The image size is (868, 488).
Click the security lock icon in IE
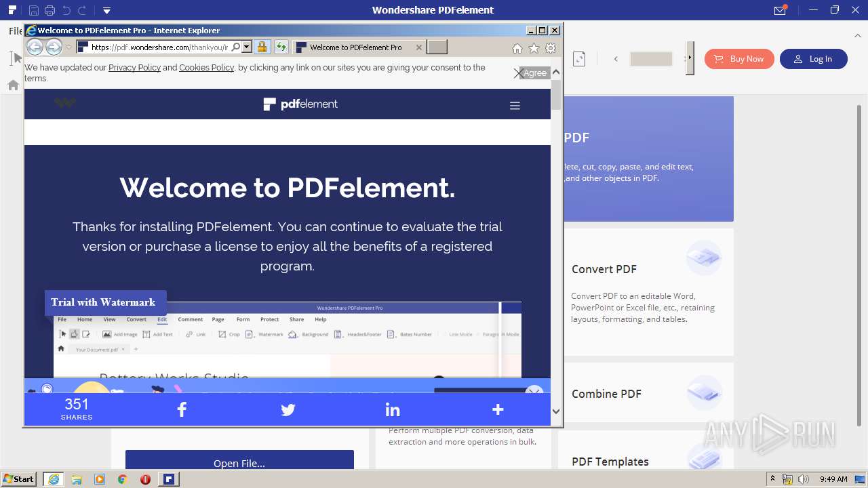tap(262, 47)
